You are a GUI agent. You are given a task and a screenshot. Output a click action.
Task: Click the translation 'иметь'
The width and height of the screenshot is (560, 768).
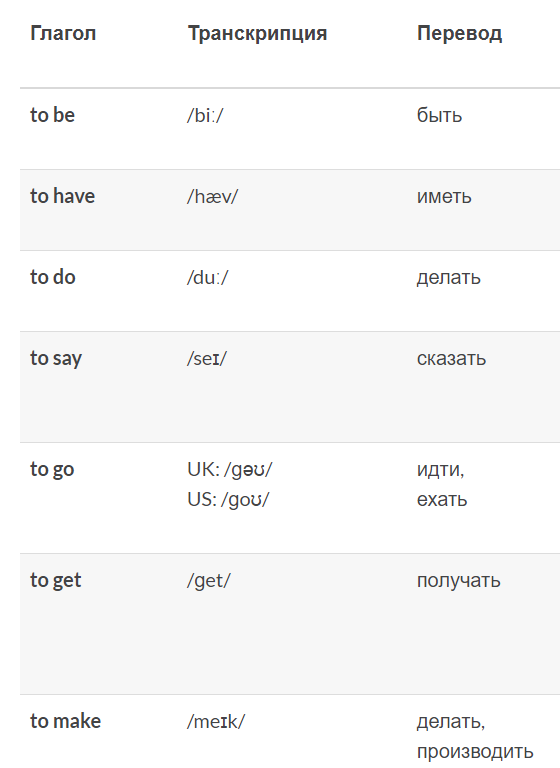pyautogui.click(x=444, y=197)
